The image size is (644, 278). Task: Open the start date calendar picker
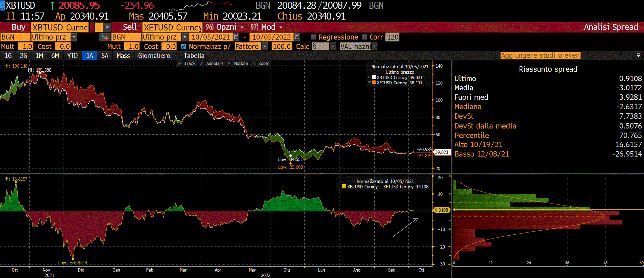point(236,37)
